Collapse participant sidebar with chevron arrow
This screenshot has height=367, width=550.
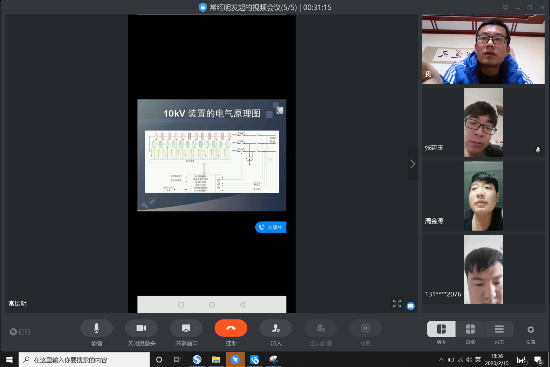pyautogui.click(x=412, y=164)
